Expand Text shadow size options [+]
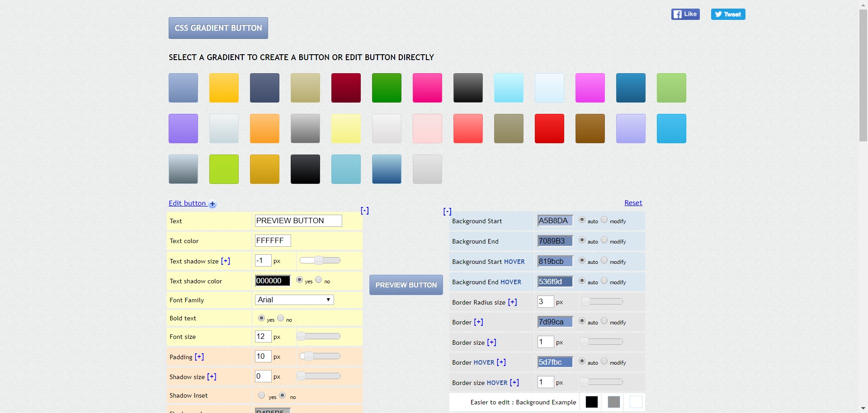 tap(225, 261)
